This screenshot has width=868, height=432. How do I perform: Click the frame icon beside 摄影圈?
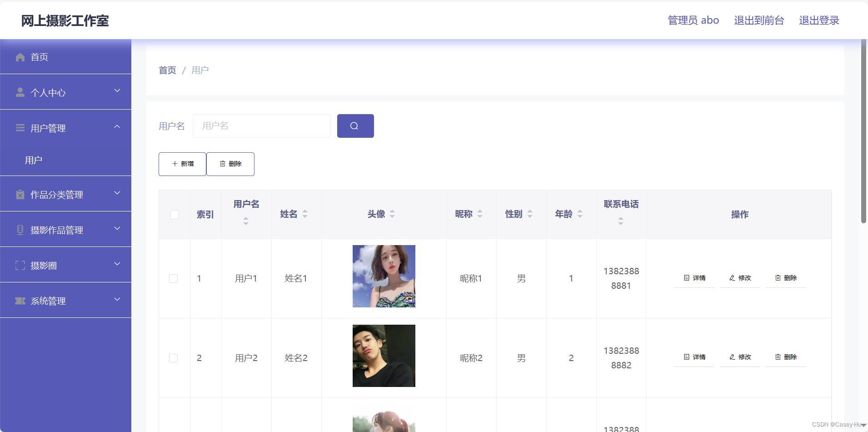pos(20,265)
